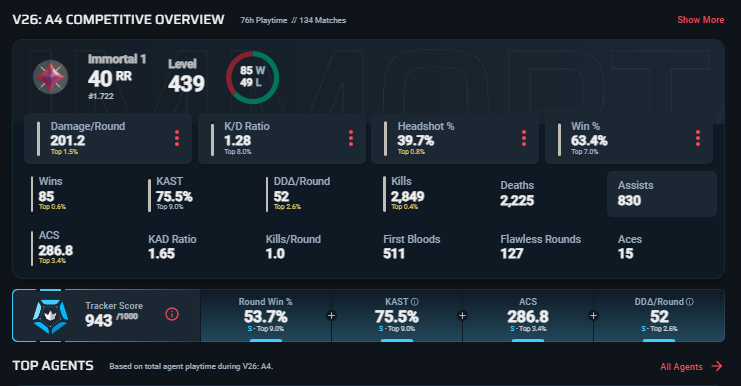
Task: Click the #1,722 leaderboard rank text
Action: [x=101, y=96]
